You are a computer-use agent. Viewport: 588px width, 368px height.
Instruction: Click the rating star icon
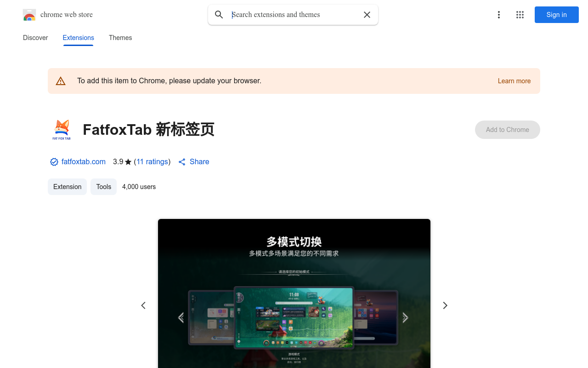[128, 162]
